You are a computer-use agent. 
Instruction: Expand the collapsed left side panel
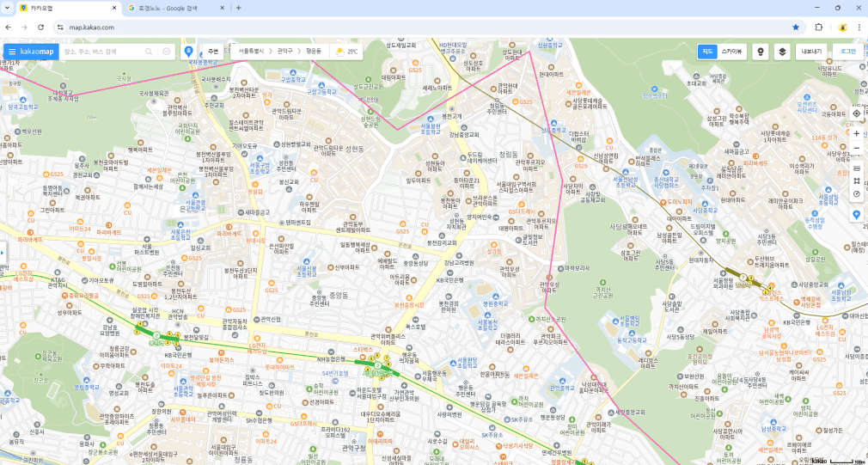tap(3, 253)
